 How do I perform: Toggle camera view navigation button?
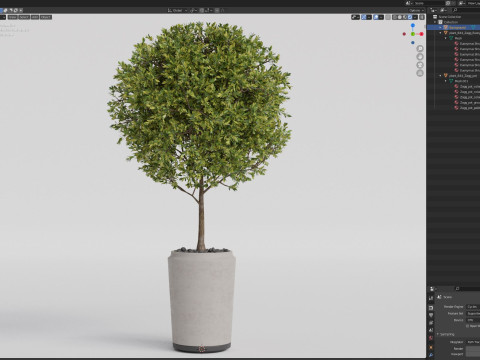pos(420,65)
